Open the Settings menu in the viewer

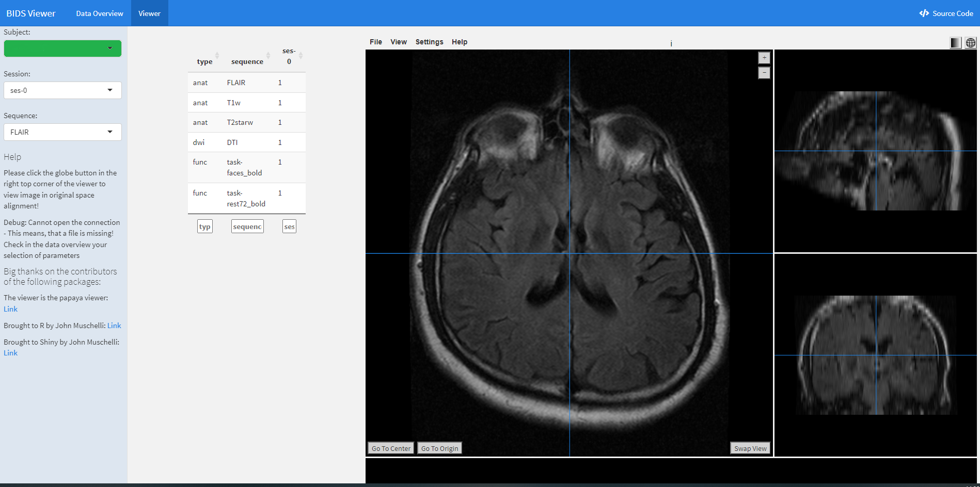[429, 42]
